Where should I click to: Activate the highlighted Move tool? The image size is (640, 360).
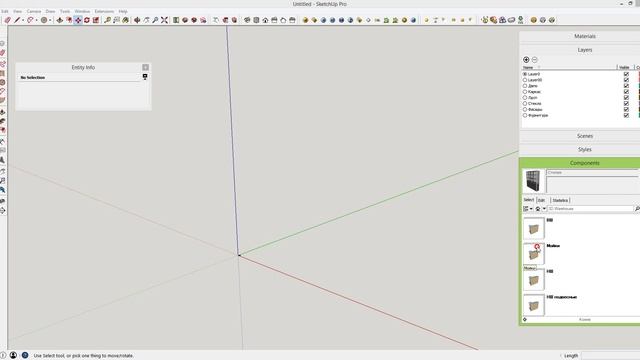click(78, 20)
